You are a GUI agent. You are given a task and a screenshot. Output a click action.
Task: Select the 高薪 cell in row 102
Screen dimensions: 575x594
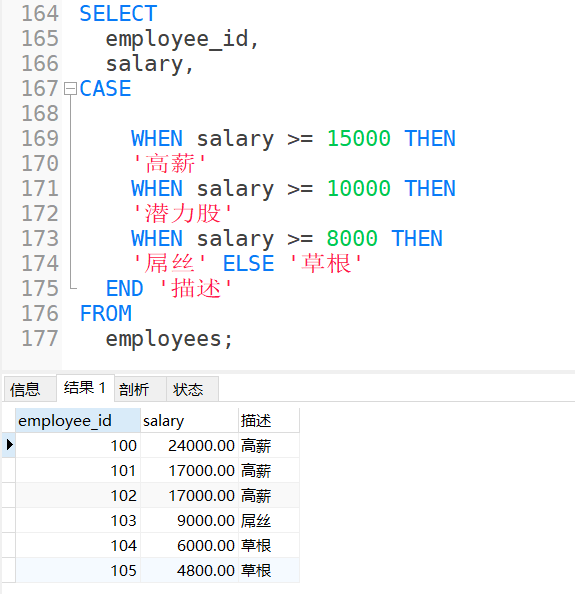coord(269,496)
